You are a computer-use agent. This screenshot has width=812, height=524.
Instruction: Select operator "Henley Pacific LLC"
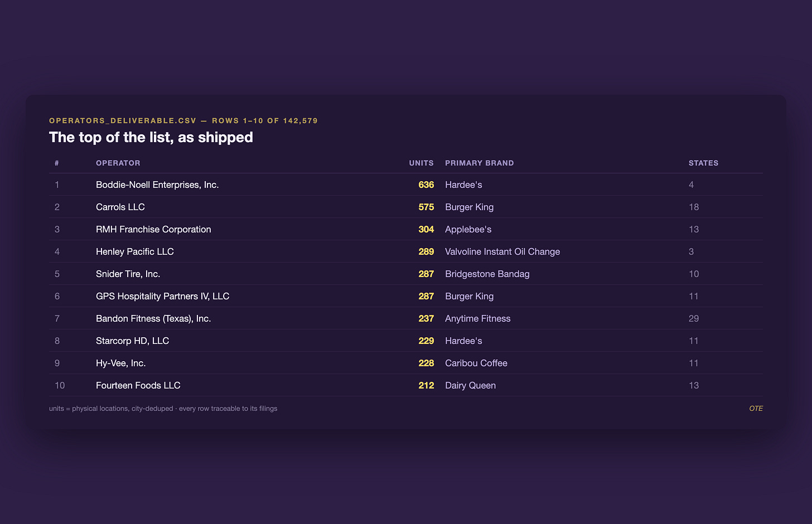point(135,251)
